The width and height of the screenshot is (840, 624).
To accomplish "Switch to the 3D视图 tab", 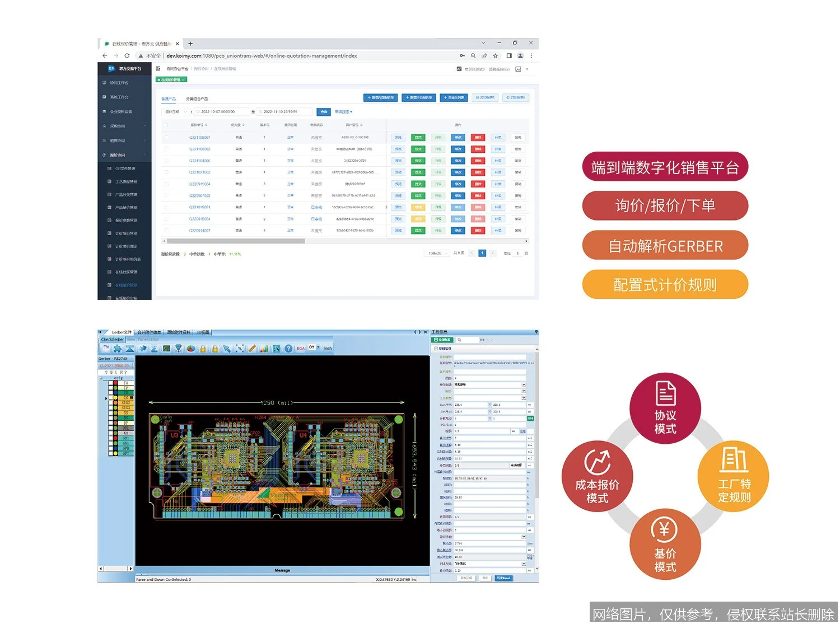I will [x=203, y=332].
